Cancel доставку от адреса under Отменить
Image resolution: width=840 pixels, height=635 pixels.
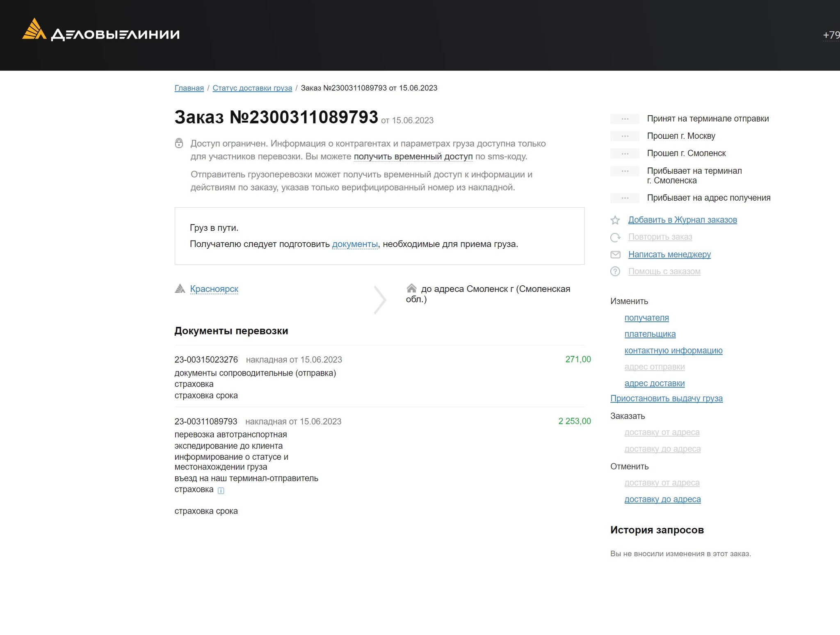[x=662, y=483]
